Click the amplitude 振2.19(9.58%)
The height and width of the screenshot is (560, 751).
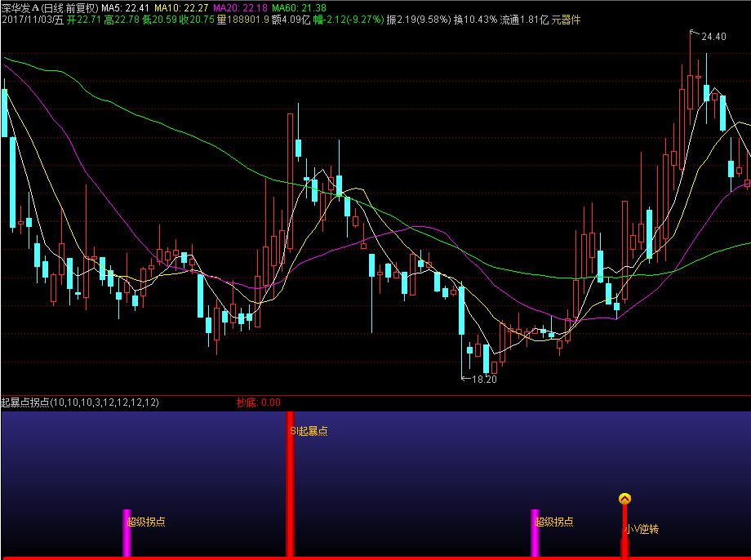pyautogui.click(x=419, y=20)
